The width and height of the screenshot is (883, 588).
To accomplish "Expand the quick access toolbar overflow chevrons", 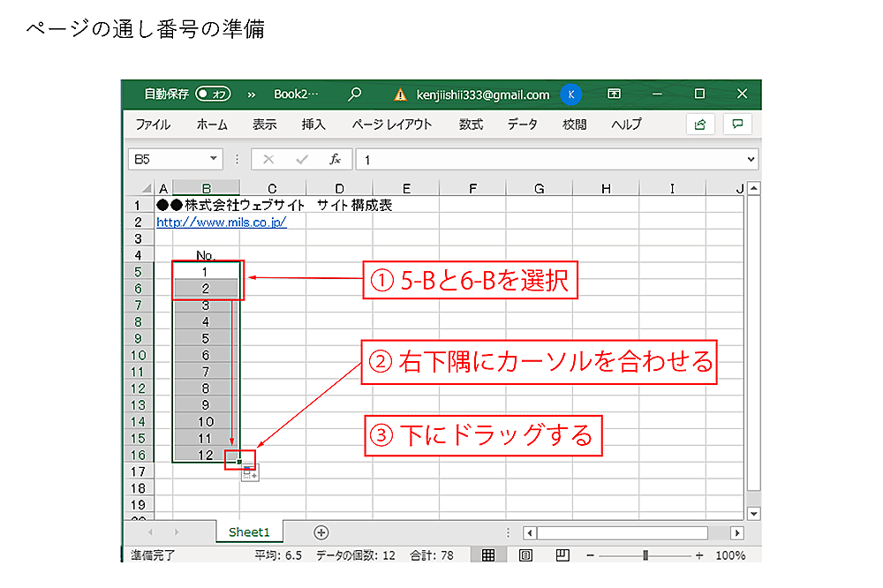I will coord(251,94).
